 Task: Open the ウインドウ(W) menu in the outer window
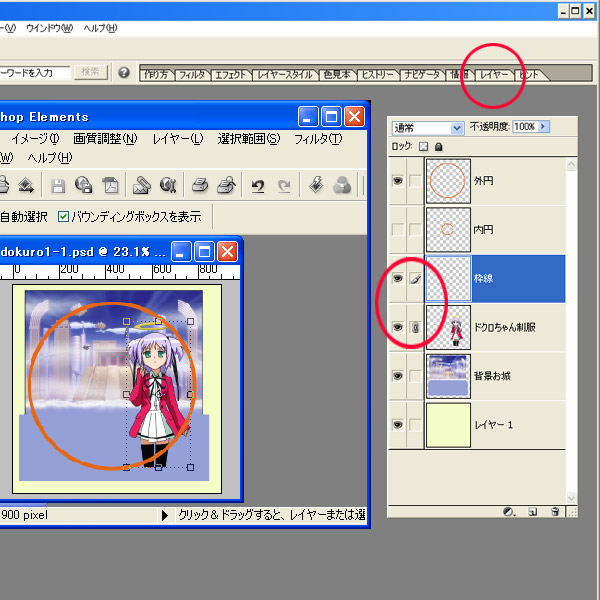tap(49, 28)
